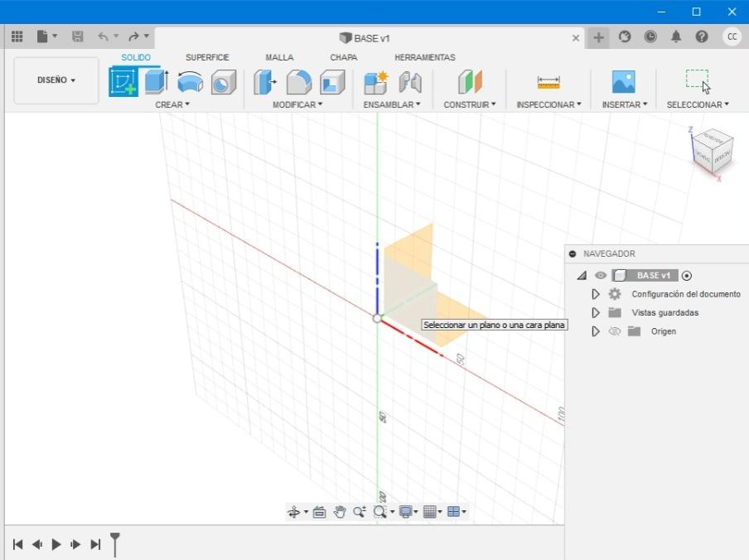Select the Shell tool
This screenshot has width=749, height=560.
pos(332,82)
